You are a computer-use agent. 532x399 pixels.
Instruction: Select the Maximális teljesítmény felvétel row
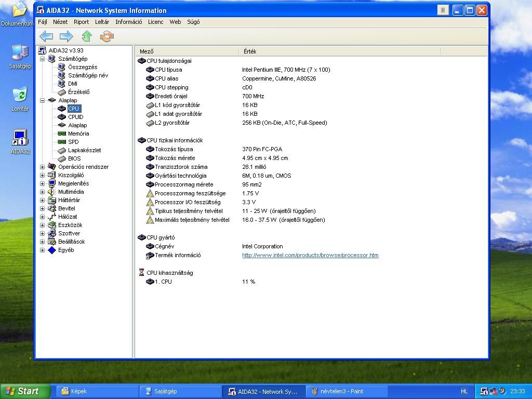[235, 220]
